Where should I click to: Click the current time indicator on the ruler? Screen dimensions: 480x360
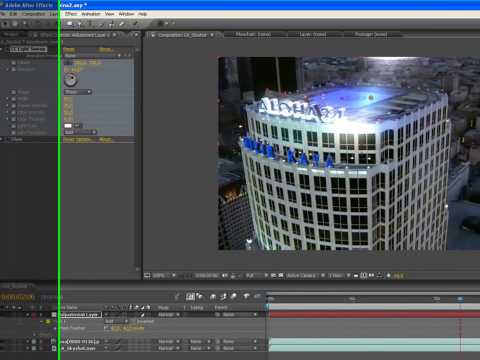(460, 299)
